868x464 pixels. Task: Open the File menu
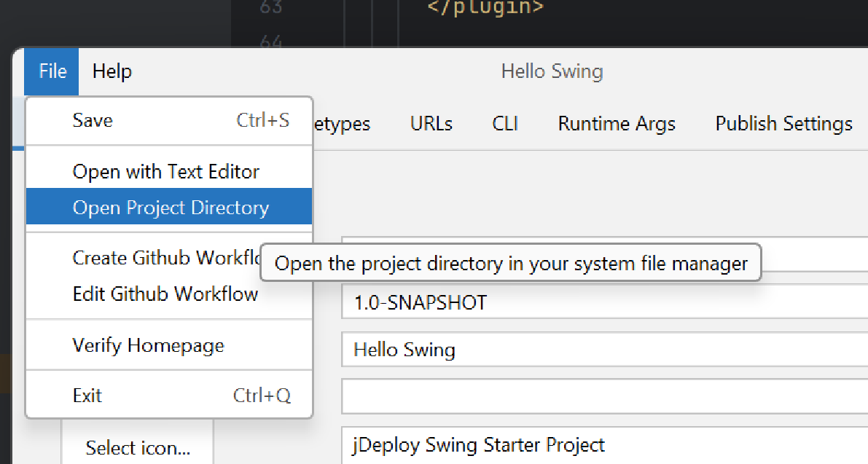point(50,71)
